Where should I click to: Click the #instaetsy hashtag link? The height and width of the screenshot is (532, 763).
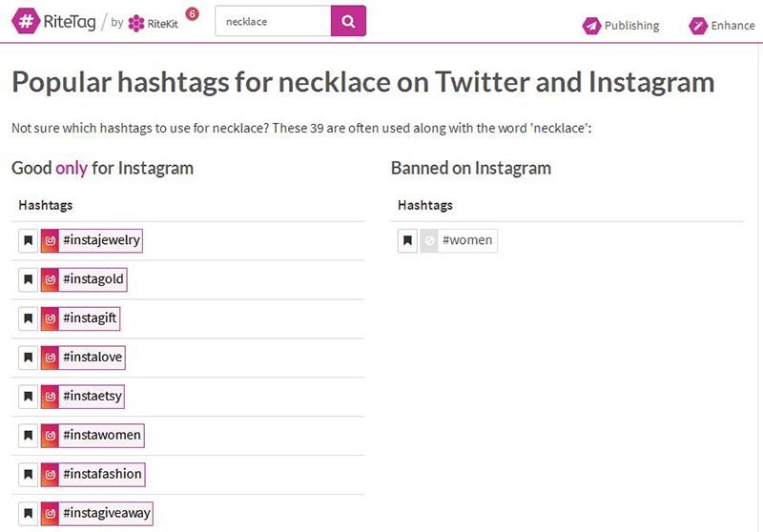click(x=93, y=396)
